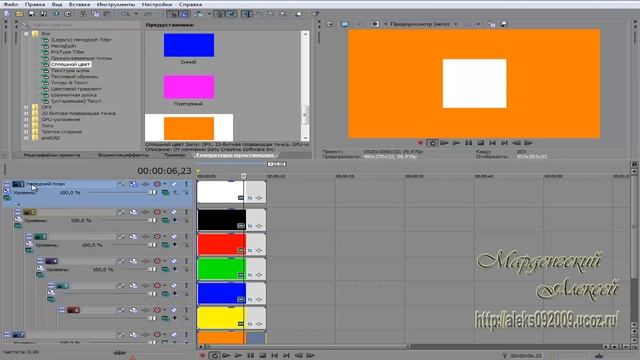This screenshot has width=640, height=360.
Task: Select the Сплошной цвет generator
Action: point(71,64)
